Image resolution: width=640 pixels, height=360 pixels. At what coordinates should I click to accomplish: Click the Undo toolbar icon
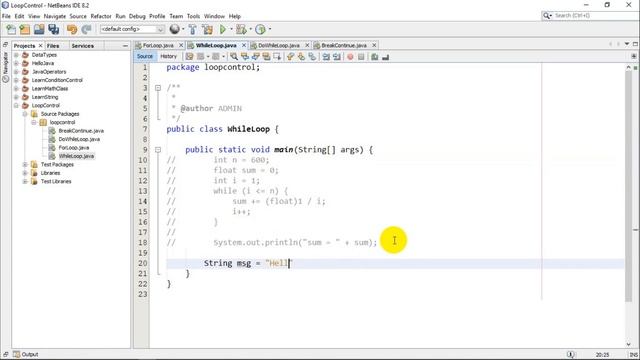[72, 29]
